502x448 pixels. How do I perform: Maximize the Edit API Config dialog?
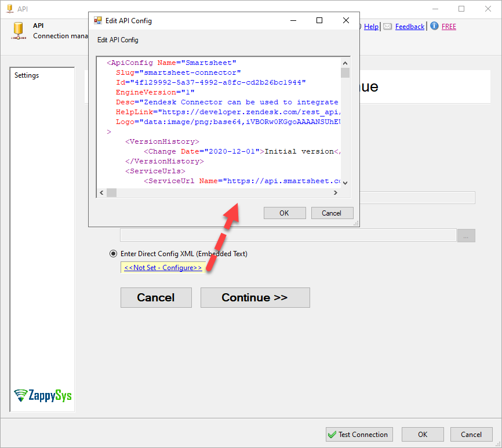click(319, 20)
